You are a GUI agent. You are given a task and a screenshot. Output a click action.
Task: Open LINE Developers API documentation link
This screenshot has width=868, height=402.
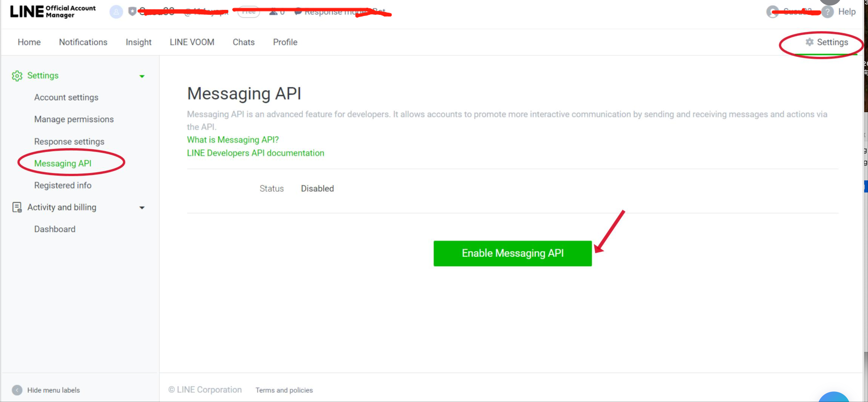(x=255, y=153)
